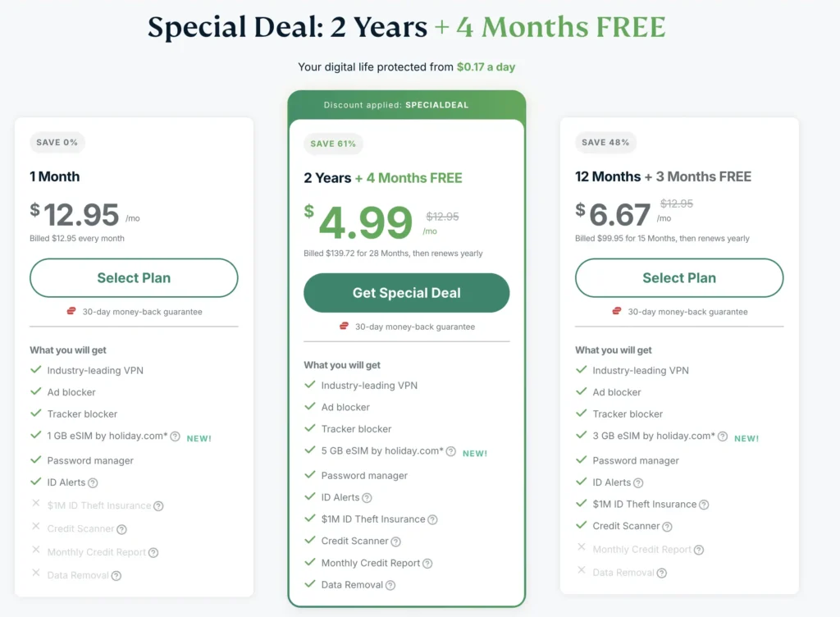Open ID Alerts info icon in 2 Years plan
The width and height of the screenshot is (840, 617).
tap(367, 498)
